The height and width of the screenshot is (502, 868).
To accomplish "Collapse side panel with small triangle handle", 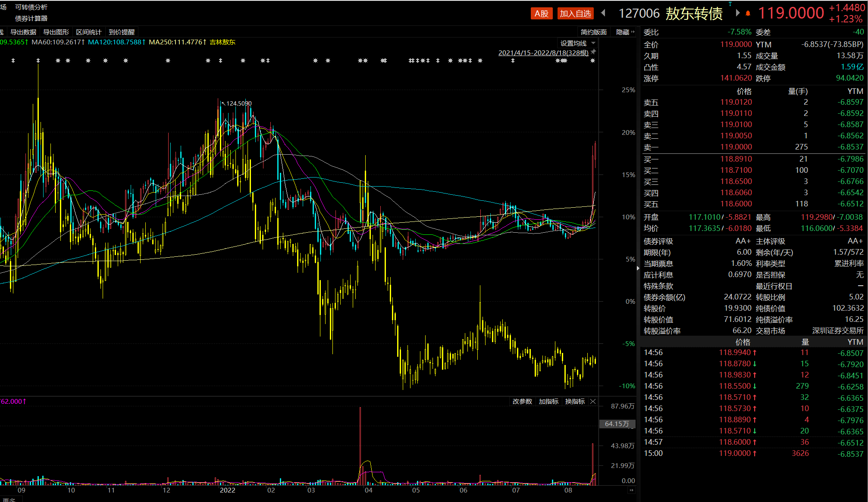I will [x=638, y=268].
